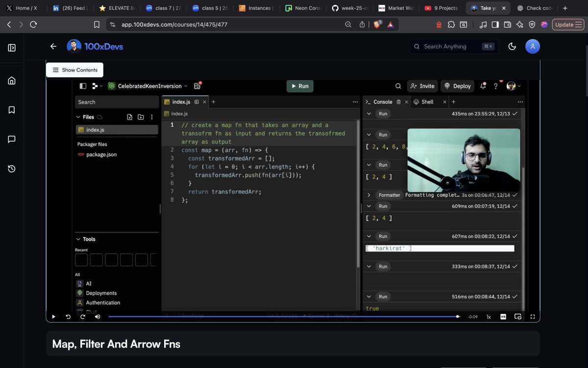Image resolution: width=588 pixels, height=368 pixels.
Task: Open CelebratedKeenInversion repl name dropdown
Action: point(148,86)
